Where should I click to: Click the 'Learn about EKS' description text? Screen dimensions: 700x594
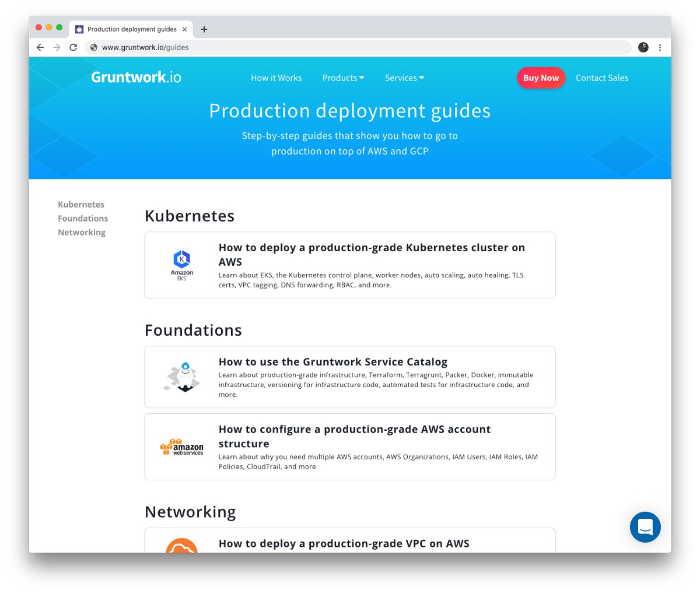[371, 280]
